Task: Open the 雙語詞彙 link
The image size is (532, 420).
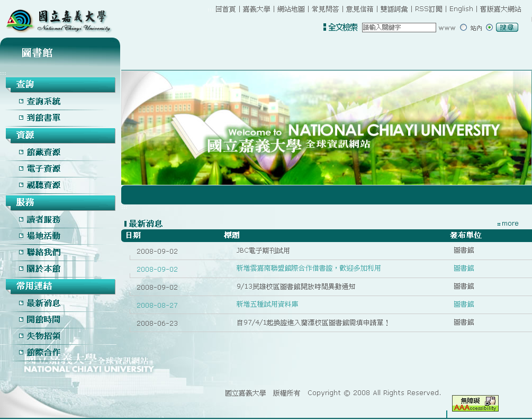Action: tap(394, 9)
